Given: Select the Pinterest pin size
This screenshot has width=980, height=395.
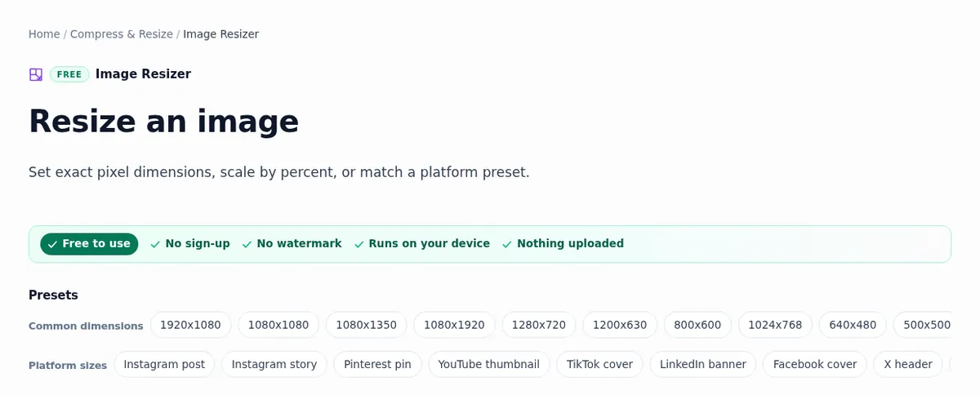Looking at the screenshot, I should coord(377,364).
